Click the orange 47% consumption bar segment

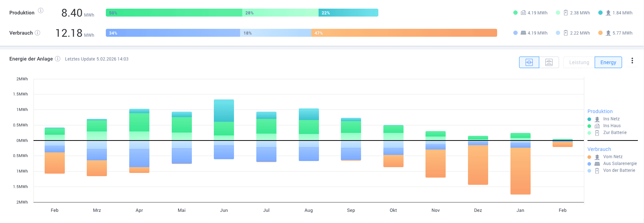click(x=404, y=33)
